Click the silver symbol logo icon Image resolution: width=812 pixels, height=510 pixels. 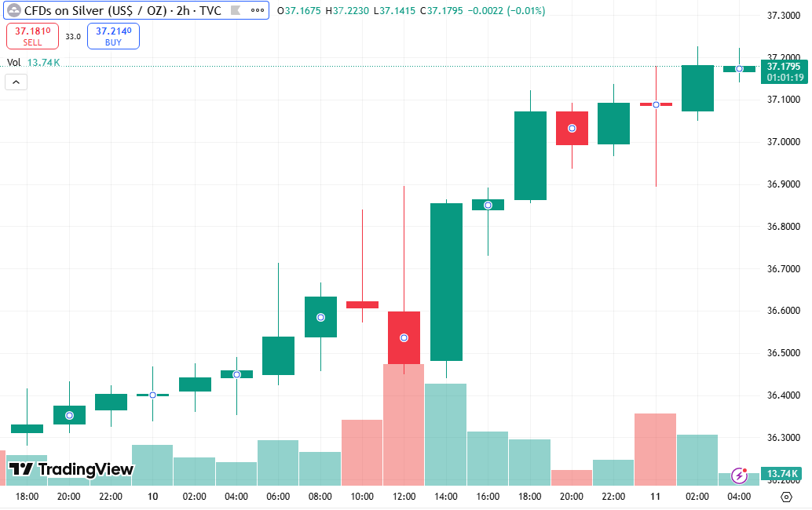pos(14,10)
